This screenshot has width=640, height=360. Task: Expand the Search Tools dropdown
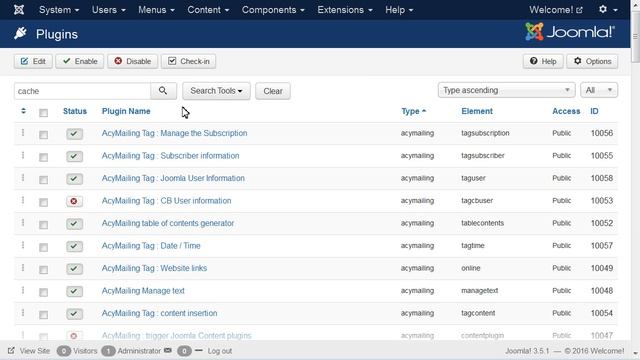[216, 91]
